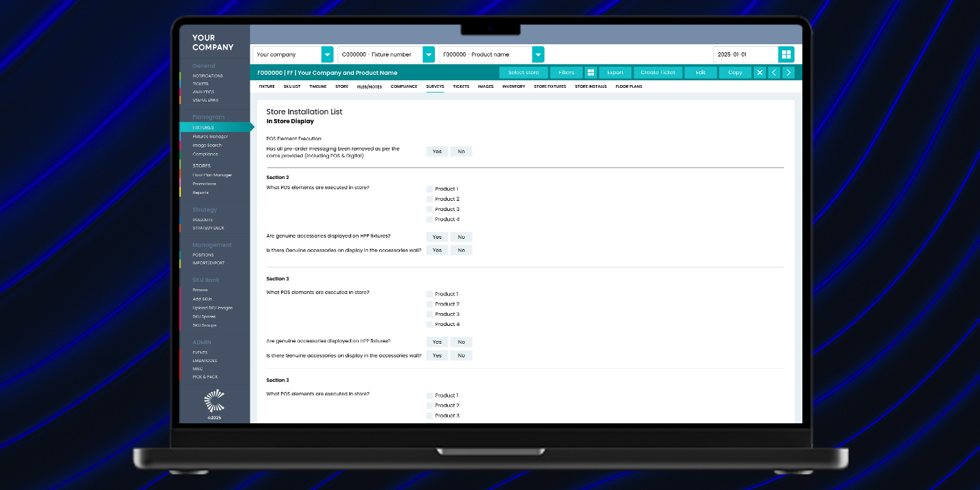Screen dimensions: 980x490
Task: Switch to the FIXTURE tab
Action: [x=267, y=86]
